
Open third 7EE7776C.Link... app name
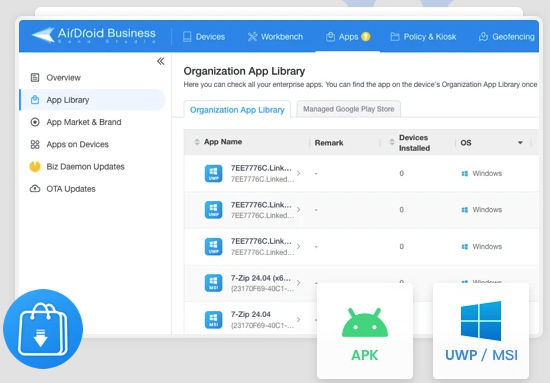click(261, 241)
